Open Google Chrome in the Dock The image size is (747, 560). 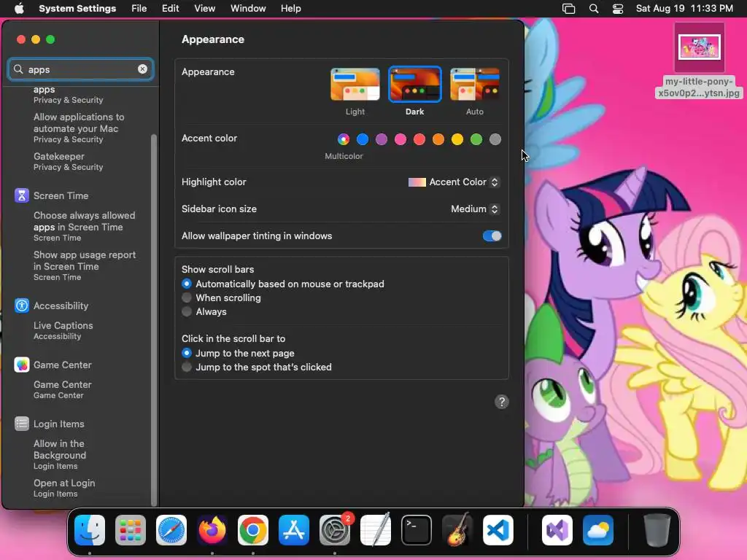[x=253, y=530]
